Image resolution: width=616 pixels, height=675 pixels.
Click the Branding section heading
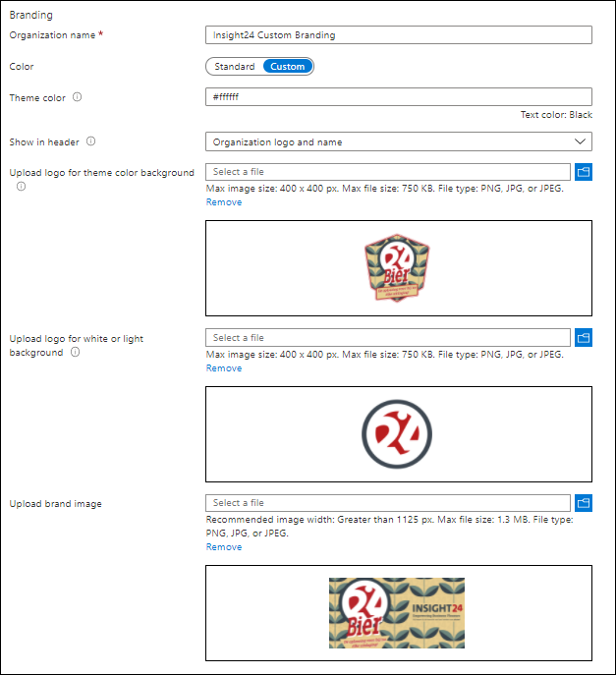click(31, 15)
